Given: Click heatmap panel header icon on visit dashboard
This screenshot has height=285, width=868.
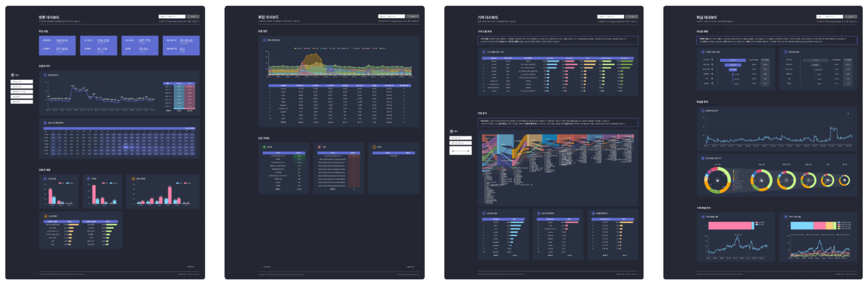Looking at the screenshot, I should point(45,123).
